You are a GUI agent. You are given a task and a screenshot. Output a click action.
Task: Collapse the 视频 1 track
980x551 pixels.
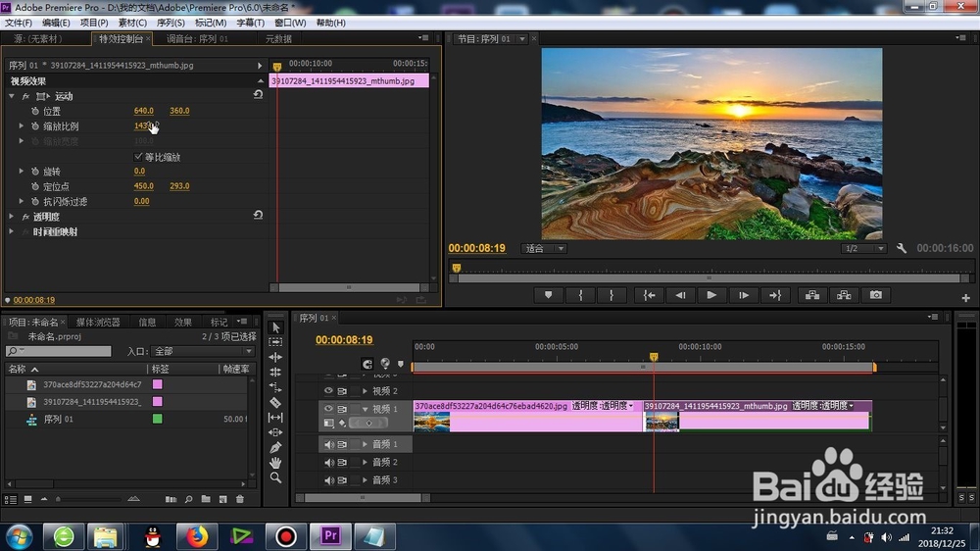[x=365, y=409]
